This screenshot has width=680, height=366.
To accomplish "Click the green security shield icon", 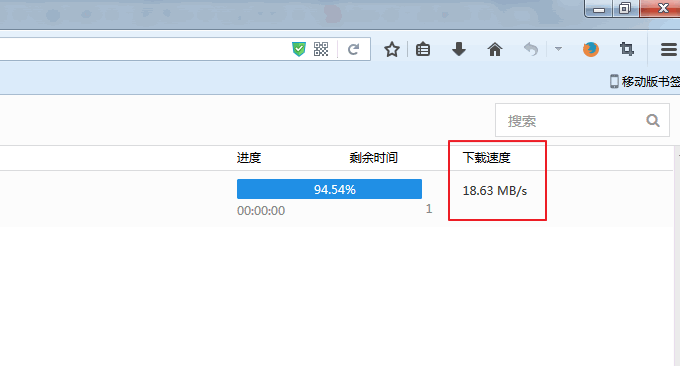I will click(x=299, y=49).
